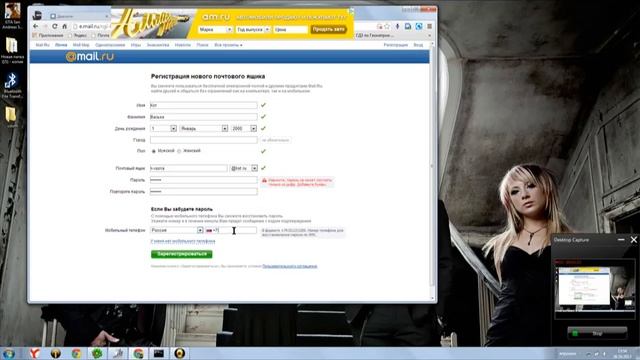The height and width of the screenshot is (360, 640).
Task: Click into the repeat password field
Action: [203, 191]
